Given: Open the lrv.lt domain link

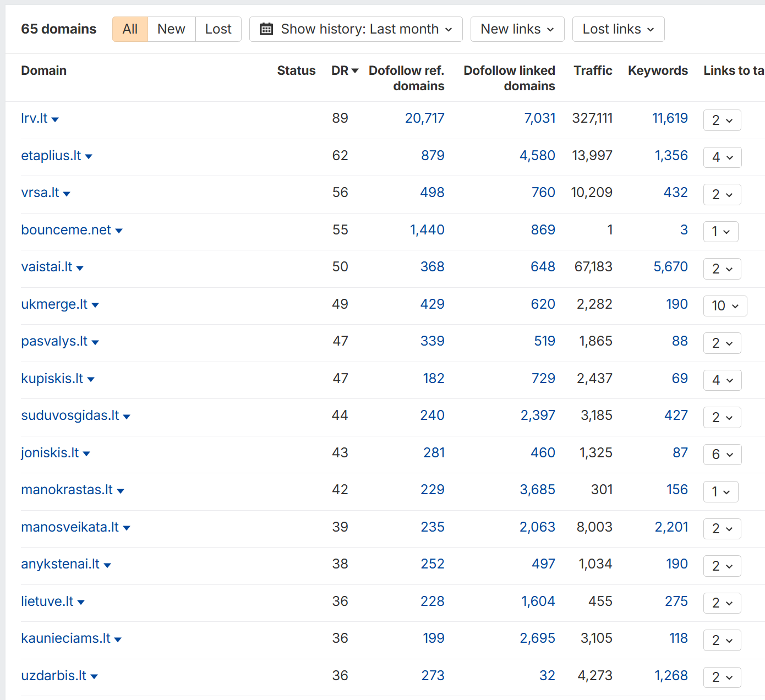Looking at the screenshot, I should click(34, 118).
